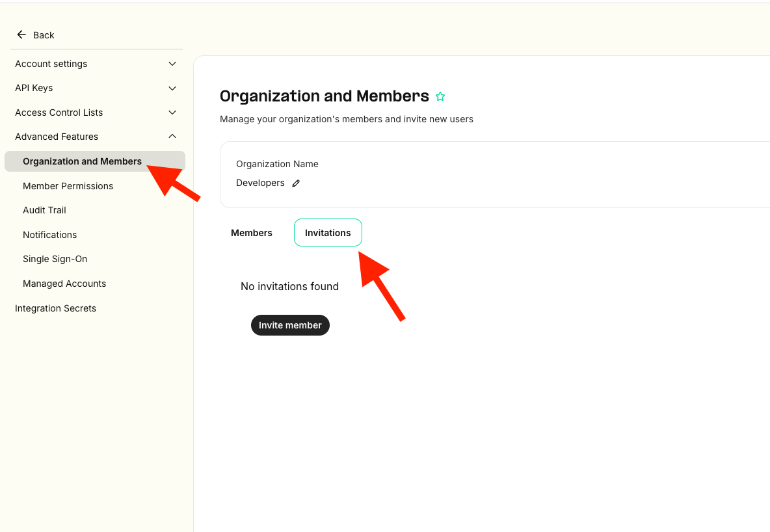Select the Invitations tab
This screenshot has width=770, height=532.
click(328, 233)
